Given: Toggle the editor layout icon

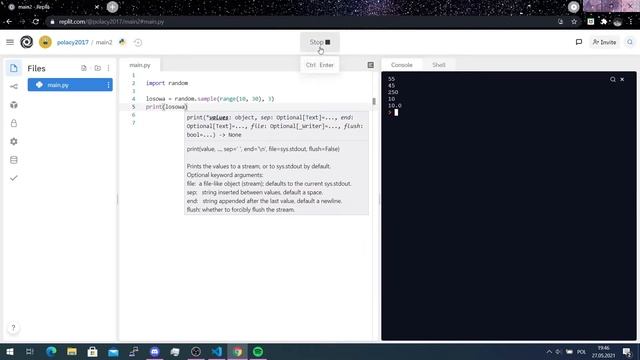Looking at the screenshot, I should 370,65.
